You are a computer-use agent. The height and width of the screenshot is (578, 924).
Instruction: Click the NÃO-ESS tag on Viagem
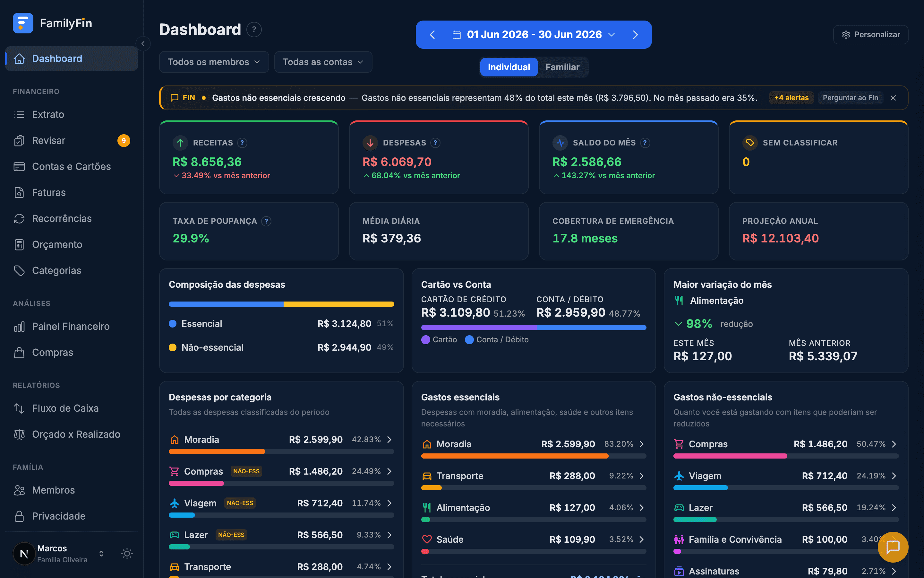240,503
